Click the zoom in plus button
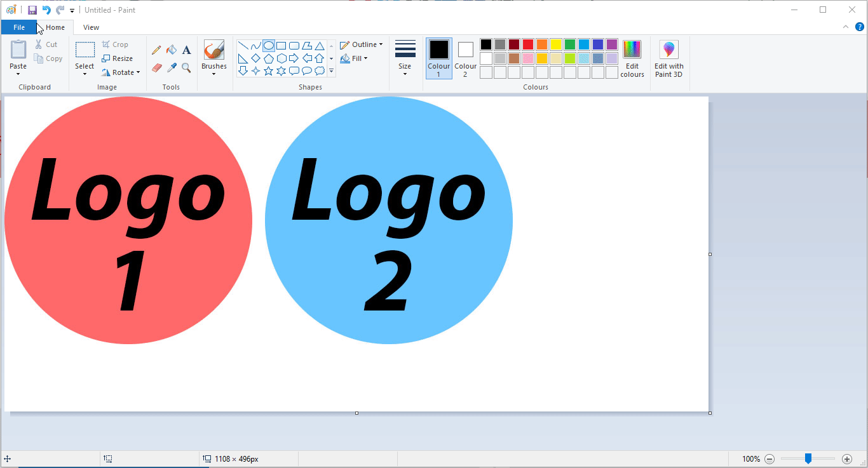 click(846, 458)
